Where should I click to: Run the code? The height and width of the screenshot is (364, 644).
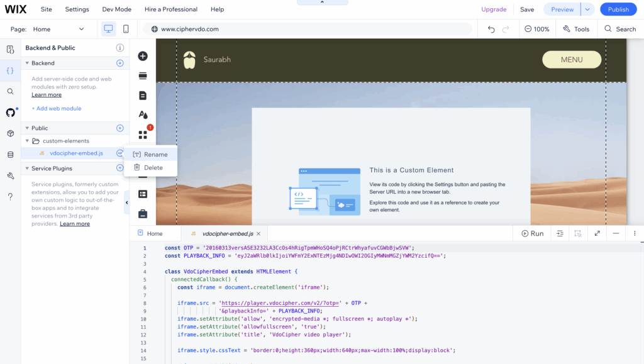pyautogui.click(x=532, y=233)
